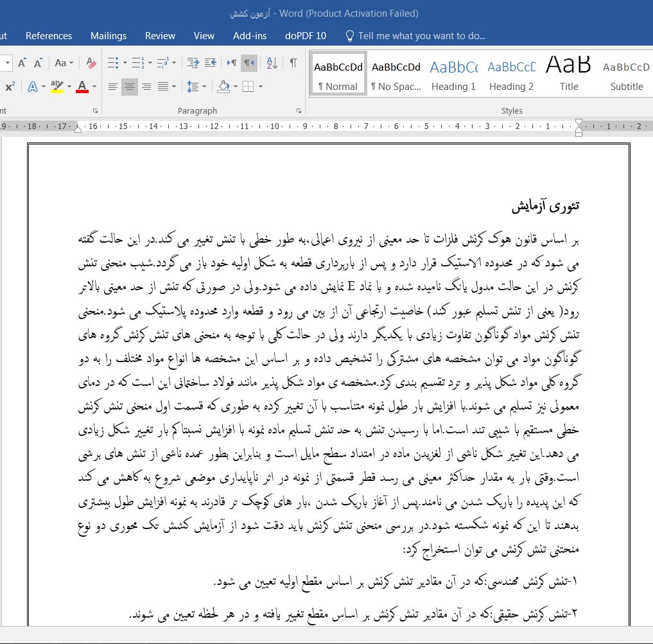The image size is (653, 644).
Task: Click the ruler's right-side indent marker
Action: pyautogui.click(x=579, y=127)
